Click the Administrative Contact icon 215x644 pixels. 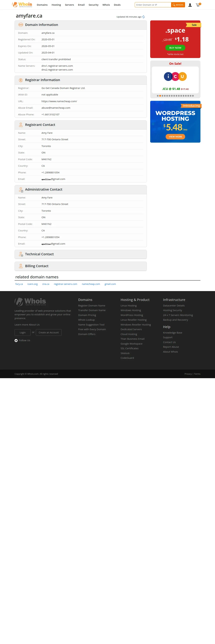pyautogui.click(x=21, y=190)
